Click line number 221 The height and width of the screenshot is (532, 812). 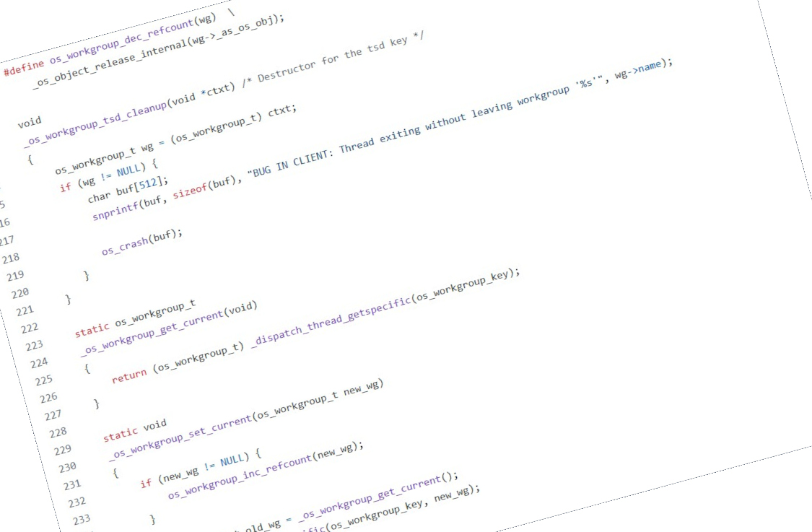[x=25, y=310]
